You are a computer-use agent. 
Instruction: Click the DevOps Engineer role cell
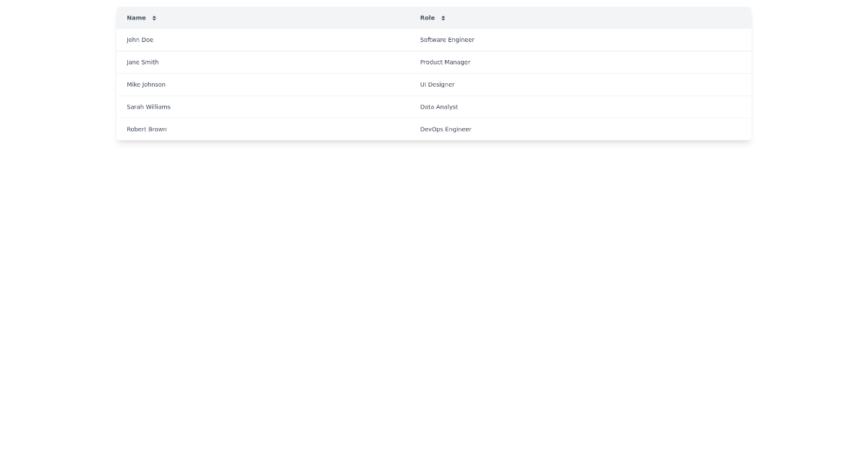pyautogui.click(x=446, y=129)
